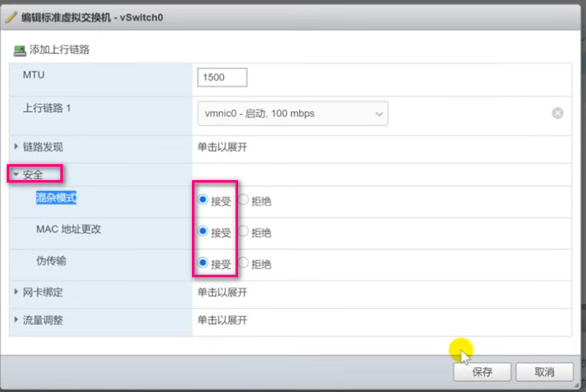Click the dialog title 编辑标准虚拟交换机 - vSwitch0
The width and height of the screenshot is (586, 392).
[92, 18]
